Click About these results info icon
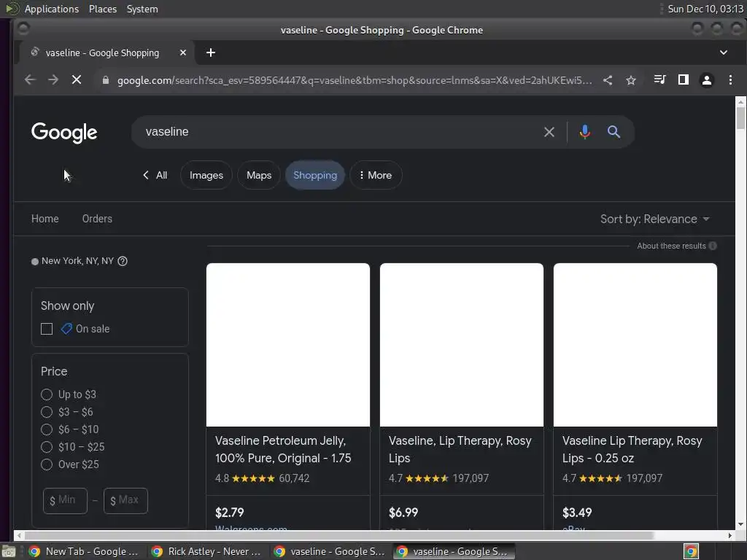The height and width of the screenshot is (560, 747). coord(713,246)
